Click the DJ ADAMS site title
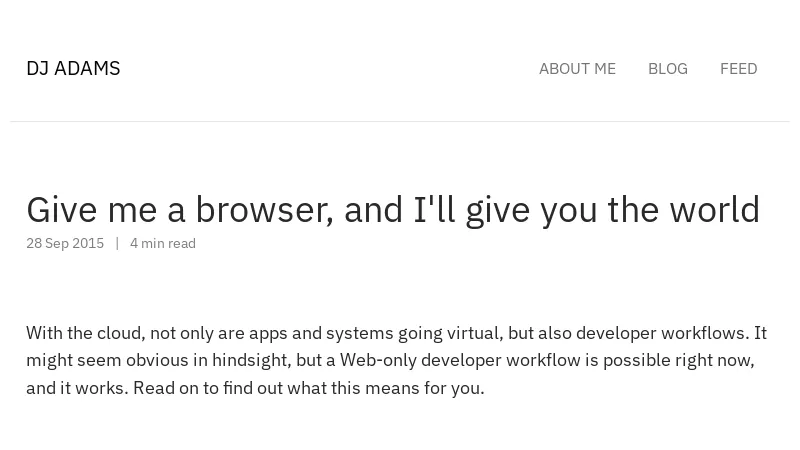Image resolution: width=800 pixels, height=450 pixels. (73, 68)
